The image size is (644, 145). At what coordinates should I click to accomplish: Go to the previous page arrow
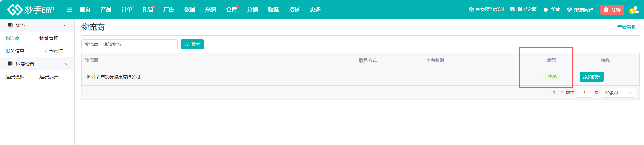545,93
